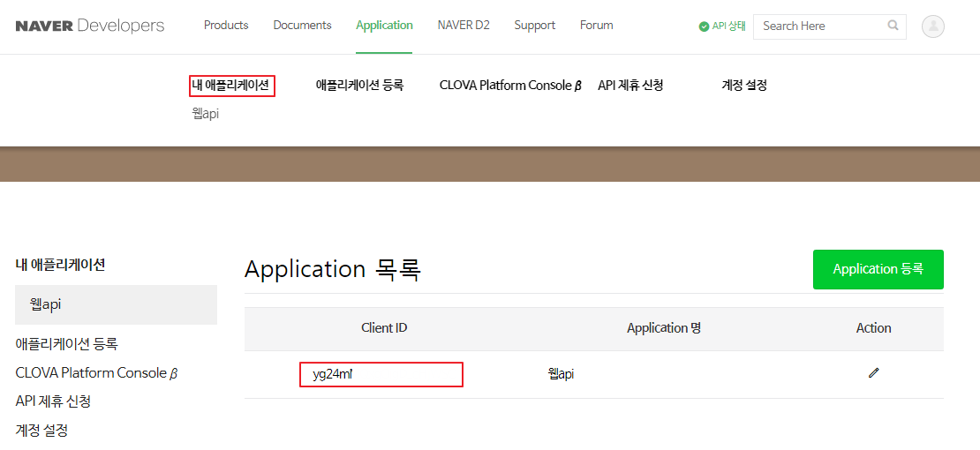Edit 웹api app via pencil icon
Viewport: 980px width, 450px height.
[x=873, y=373]
